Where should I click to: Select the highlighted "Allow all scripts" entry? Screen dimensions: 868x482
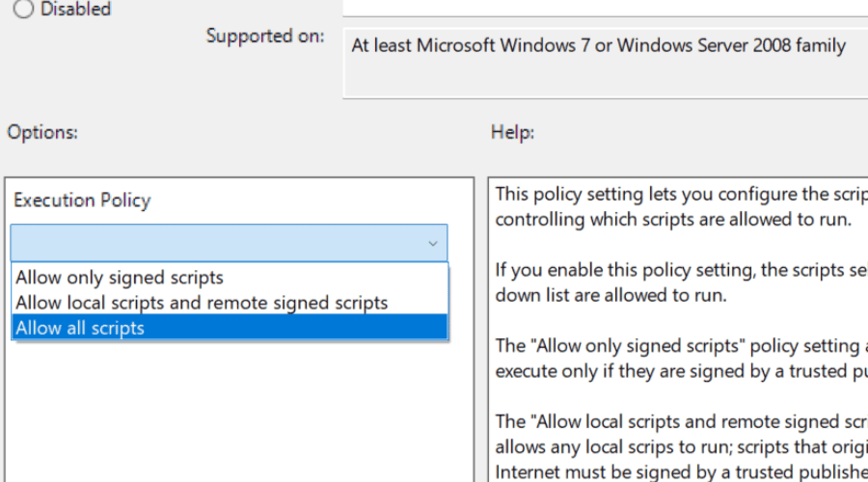80,328
